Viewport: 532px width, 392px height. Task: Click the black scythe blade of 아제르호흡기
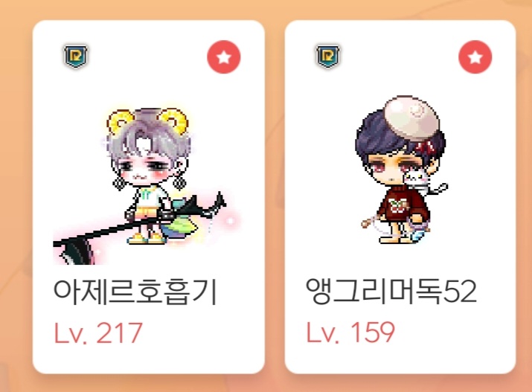click(73, 251)
